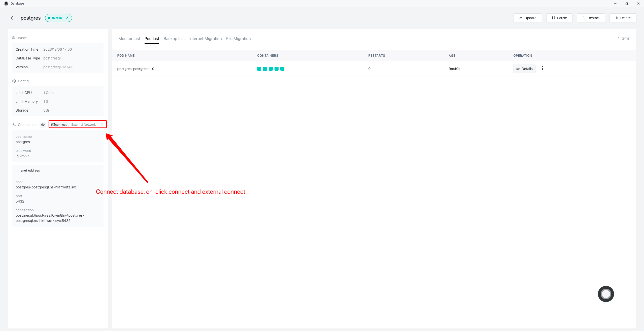Open Details for postgres-postgresql-0 pod
Screen dimensions: 644x331
(x=524, y=69)
